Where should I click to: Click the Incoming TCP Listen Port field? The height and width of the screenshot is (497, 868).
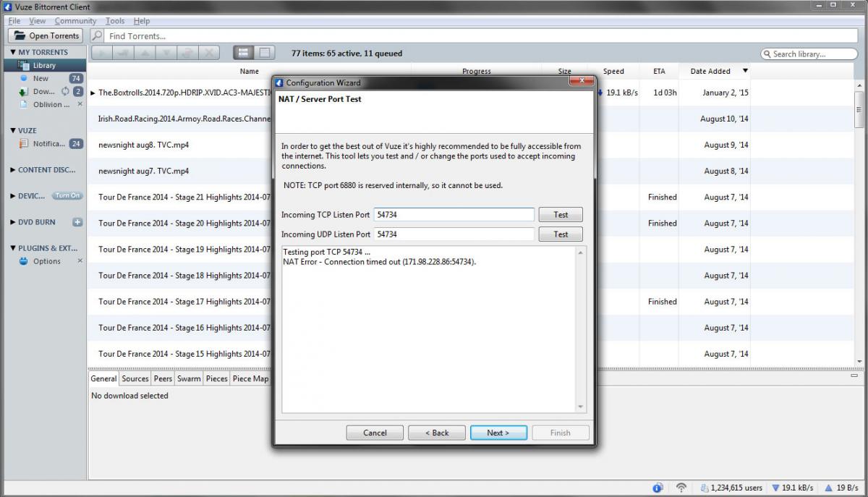pyautogui.click(x=454, y=215)
